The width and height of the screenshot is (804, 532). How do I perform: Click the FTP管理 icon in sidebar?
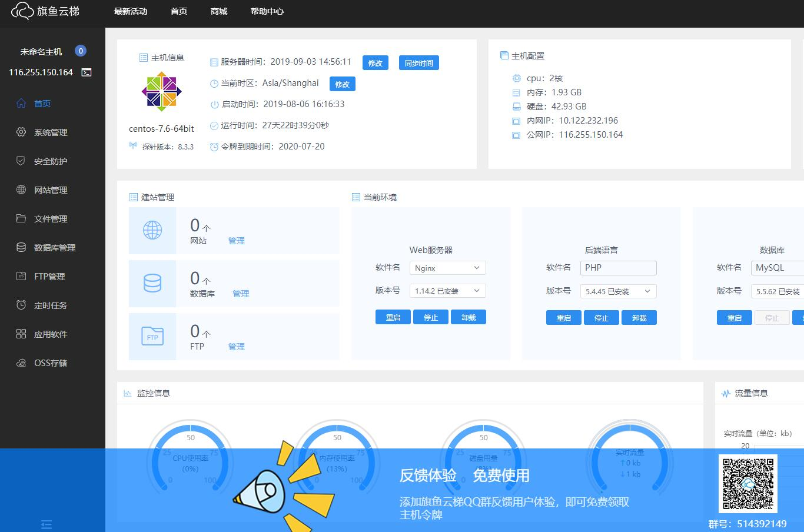coord(21,276)
